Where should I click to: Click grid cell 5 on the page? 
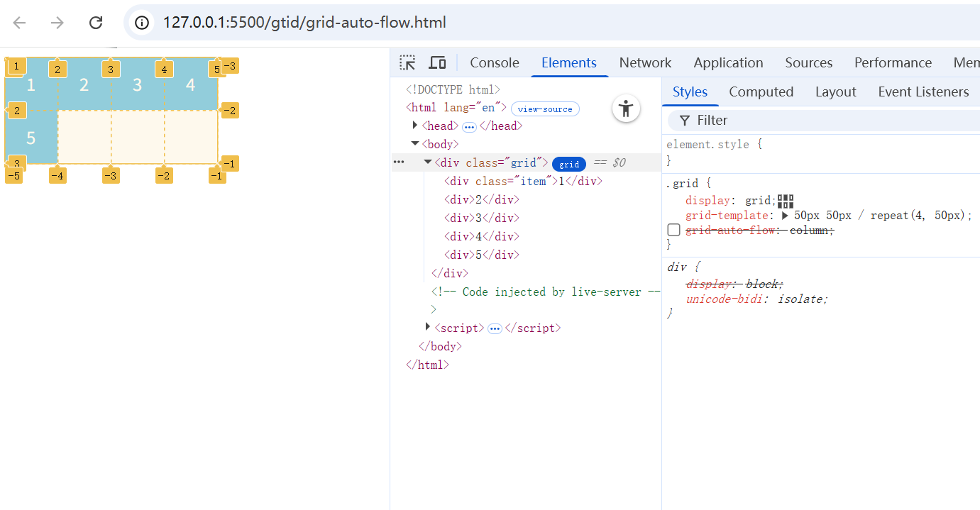click(x=31, y=137)
